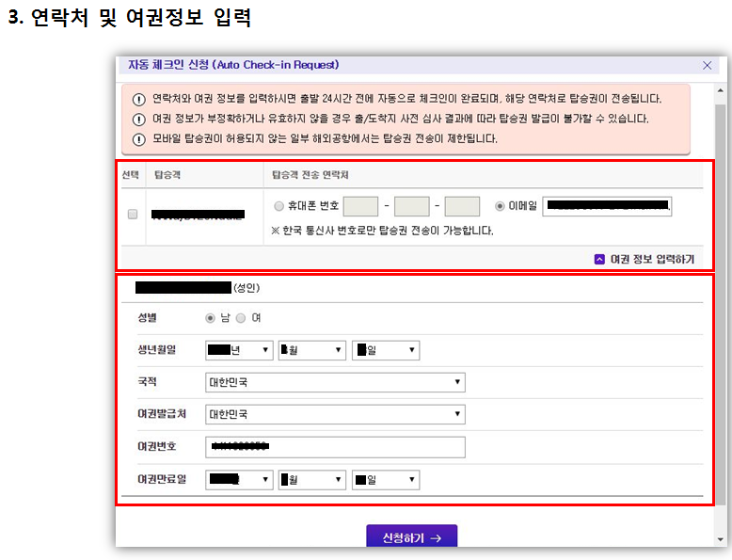
Task: Open the birth month dropdown
Action: coord(312,350)
